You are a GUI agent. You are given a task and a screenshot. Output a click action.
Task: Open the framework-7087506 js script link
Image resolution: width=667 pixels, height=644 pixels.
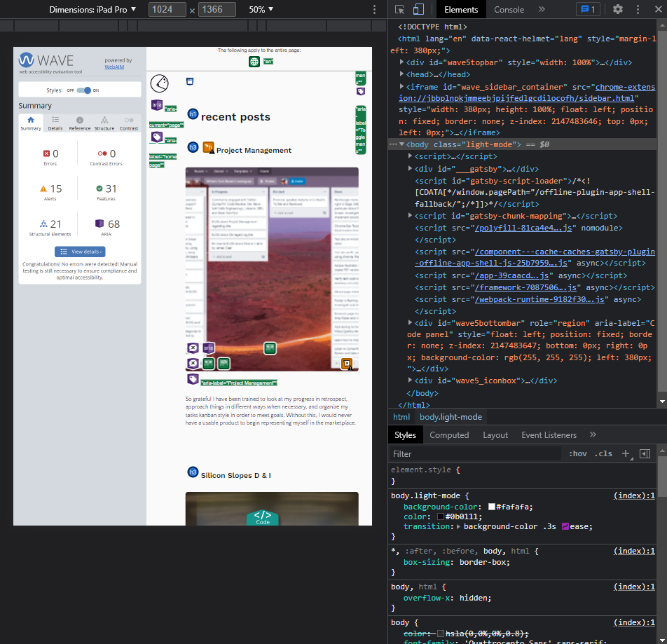[525, 287]
